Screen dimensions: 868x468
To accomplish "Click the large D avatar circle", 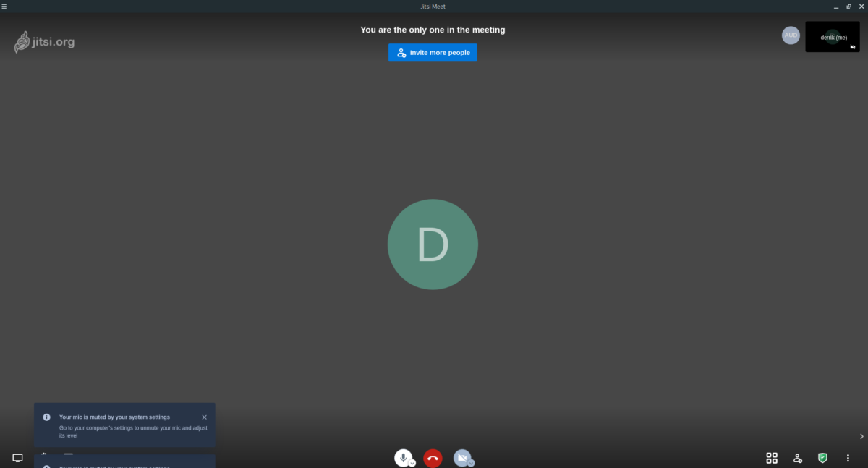I will point(433,244).
